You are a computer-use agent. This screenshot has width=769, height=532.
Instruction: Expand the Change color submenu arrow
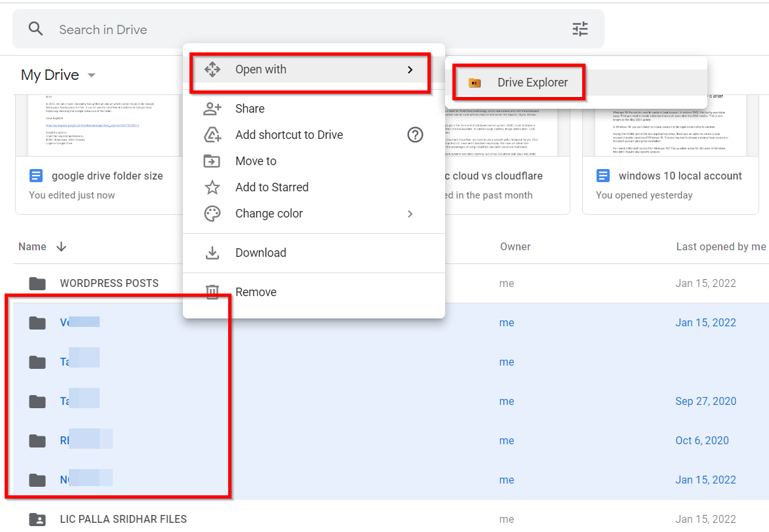click(410, 214)
